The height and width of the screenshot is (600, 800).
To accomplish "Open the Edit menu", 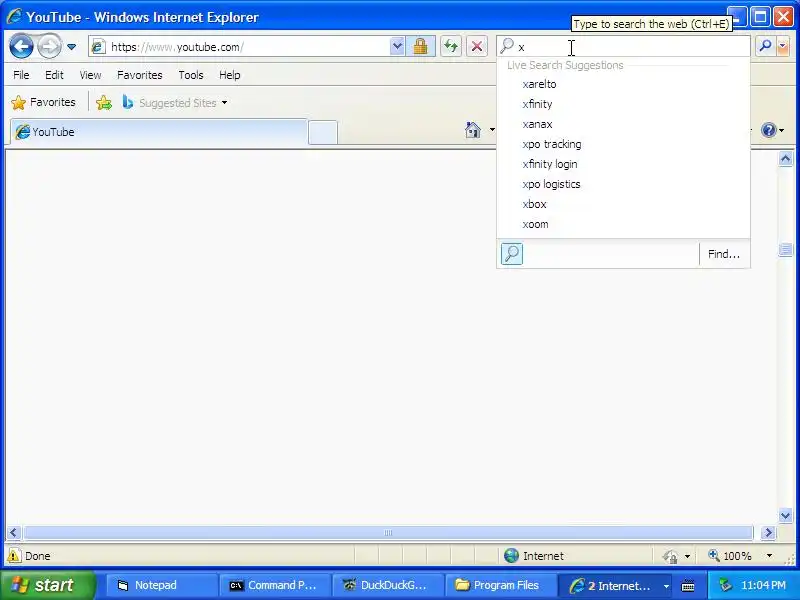I will click(x=54, y=75).
